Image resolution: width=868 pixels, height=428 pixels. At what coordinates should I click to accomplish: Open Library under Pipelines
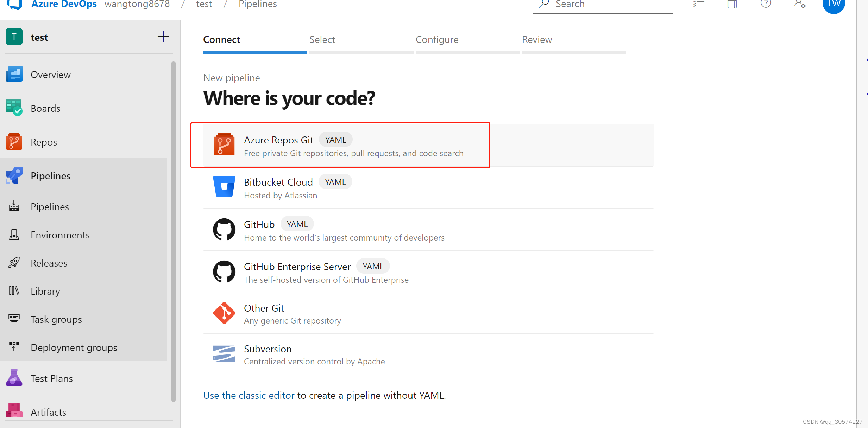pos(45,291)
